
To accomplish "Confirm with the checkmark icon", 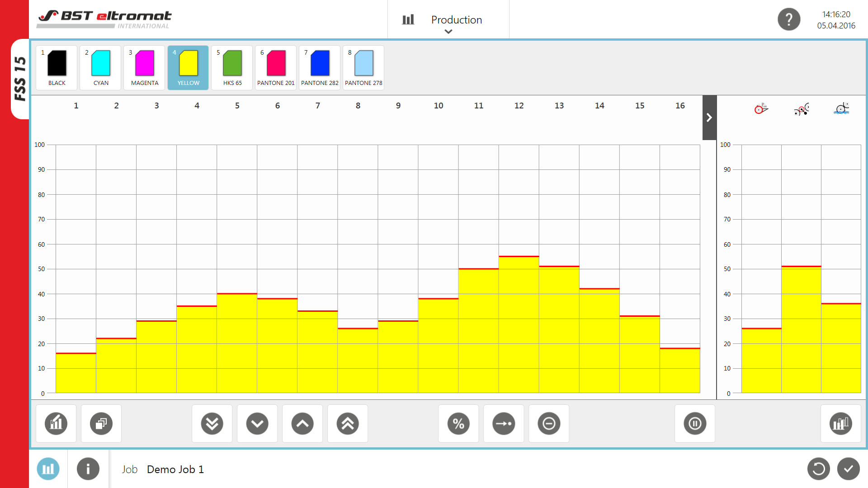I will coord(849,469).
